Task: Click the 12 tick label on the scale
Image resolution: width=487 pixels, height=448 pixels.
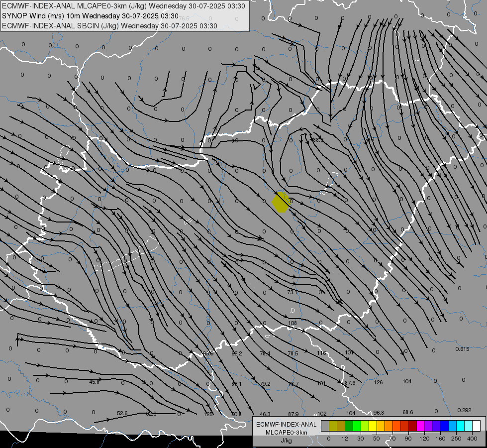Action: click(345, 439)
